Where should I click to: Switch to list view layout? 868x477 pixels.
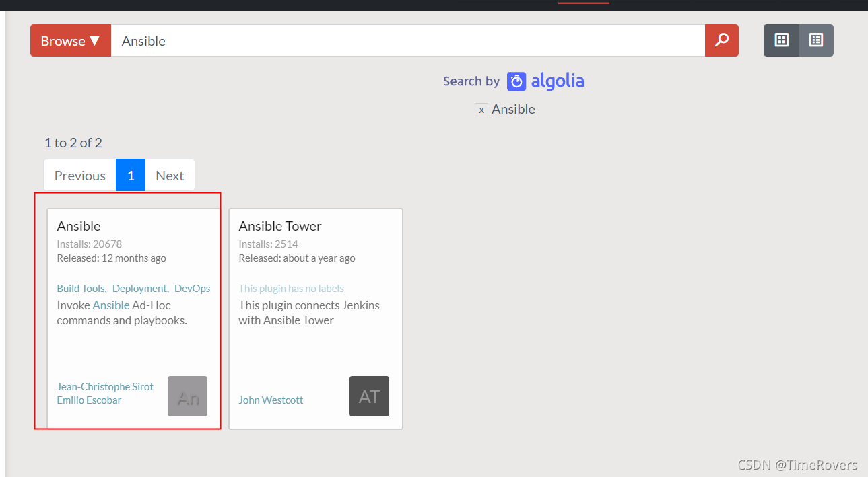pos(816,40)
